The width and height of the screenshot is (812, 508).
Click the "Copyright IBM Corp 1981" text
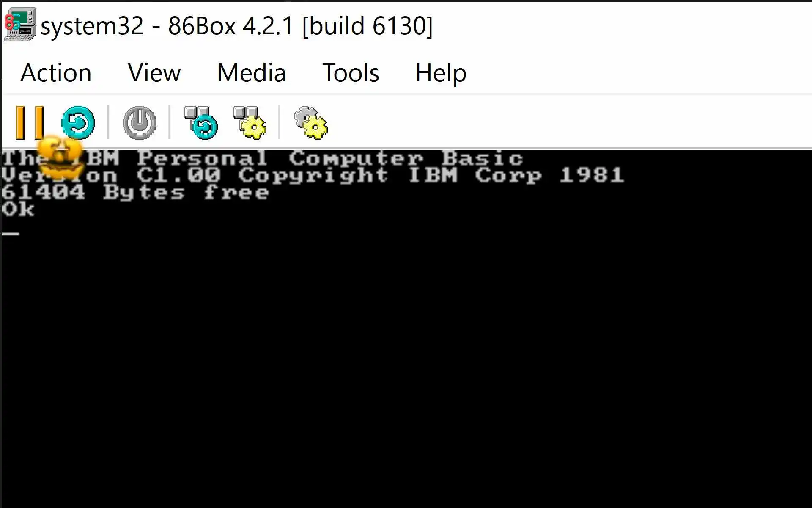click(x=431, y=175)
